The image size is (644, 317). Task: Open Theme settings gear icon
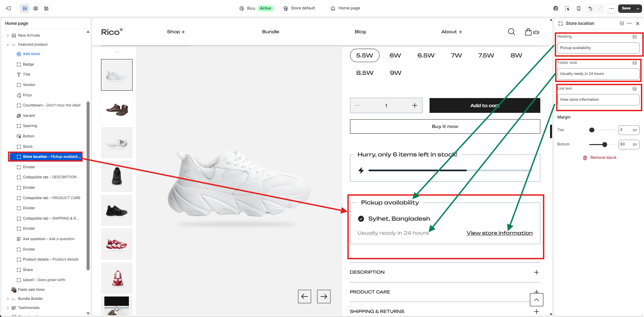(x=36, y=8)
